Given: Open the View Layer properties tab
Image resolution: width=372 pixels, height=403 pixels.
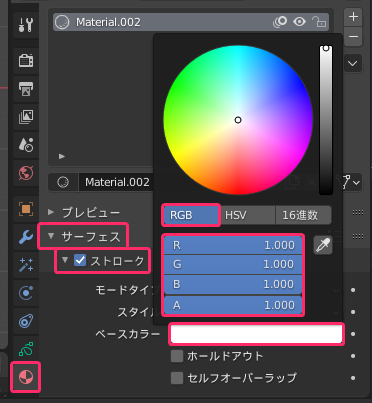Looking at the screenshot, I should pyautogui.click(x=26, y=117).
